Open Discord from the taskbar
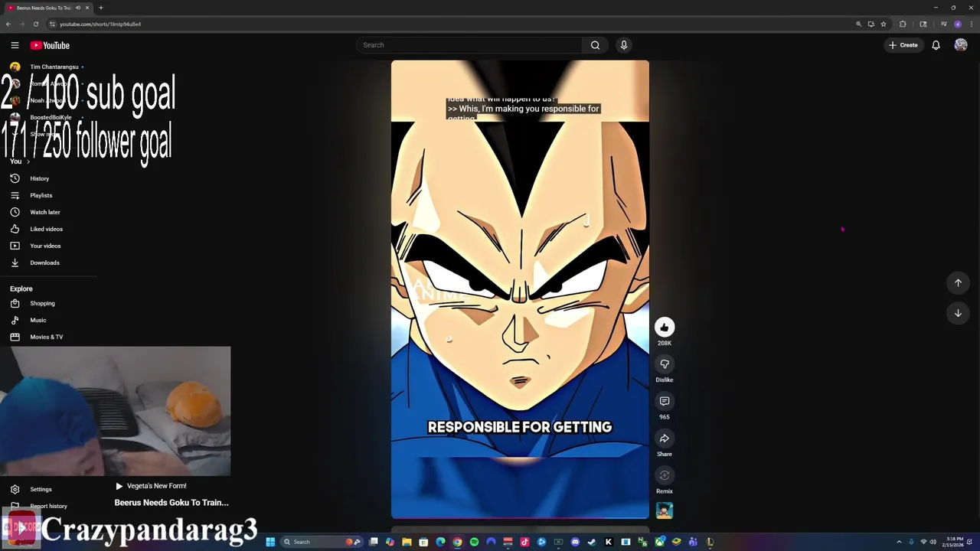This screenshot has width=980, height=551. coord(575,542)
